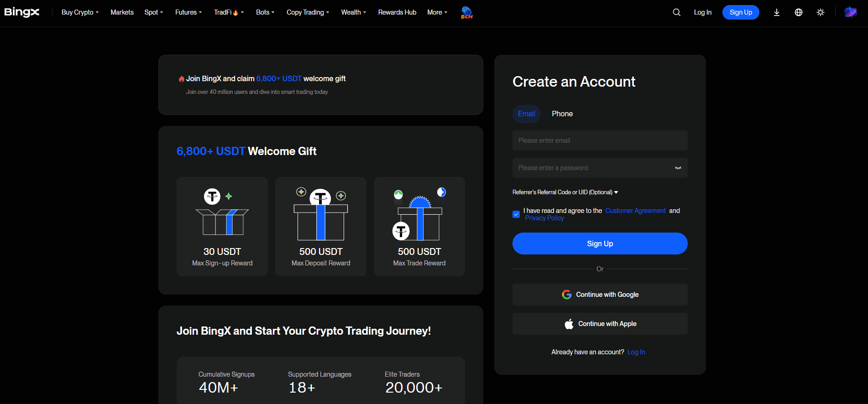Screen dimensions: 868x404
Task: Uncheck the Customer Agreement checkbox
Action: click(516, 214)
